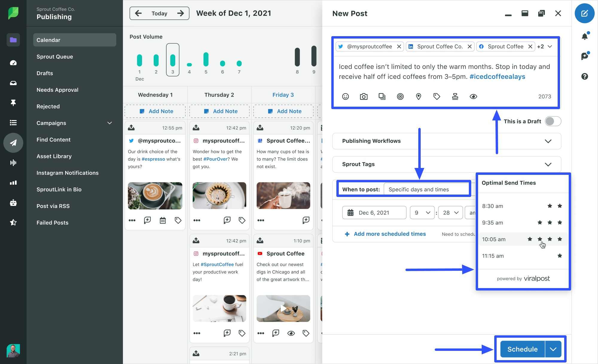Screen dimensions: 598x364
Task: Attach a photo using the camera icon
Action: 364,96
